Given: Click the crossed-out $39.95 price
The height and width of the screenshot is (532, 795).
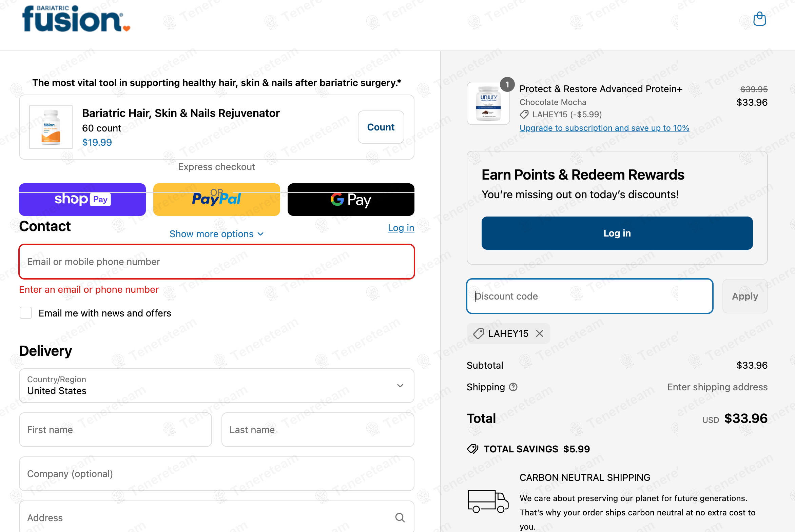Looking at the screenshot, I should coord(754,89).
